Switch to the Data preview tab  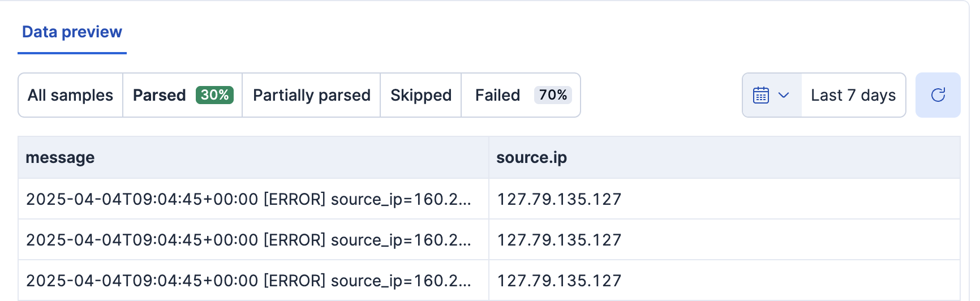[72, 32]
